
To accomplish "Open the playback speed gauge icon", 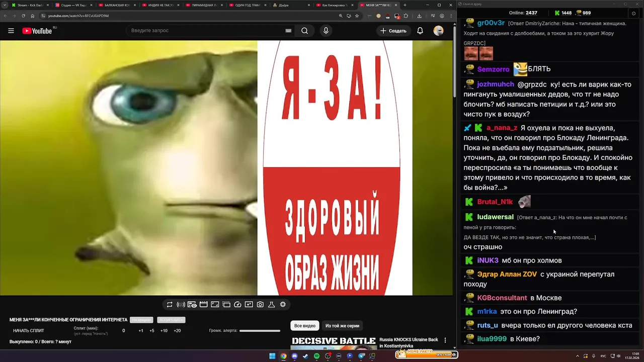I will tap(237, 305).
